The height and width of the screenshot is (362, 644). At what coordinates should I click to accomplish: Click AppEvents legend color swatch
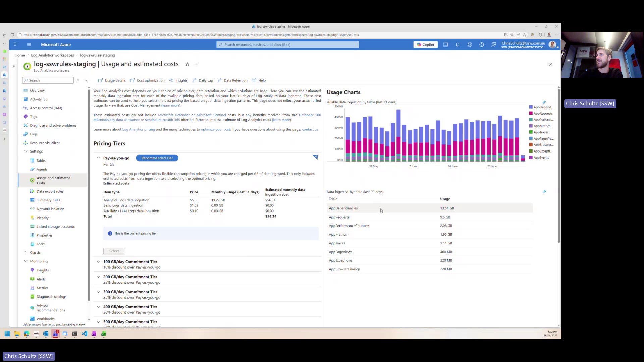531,157
